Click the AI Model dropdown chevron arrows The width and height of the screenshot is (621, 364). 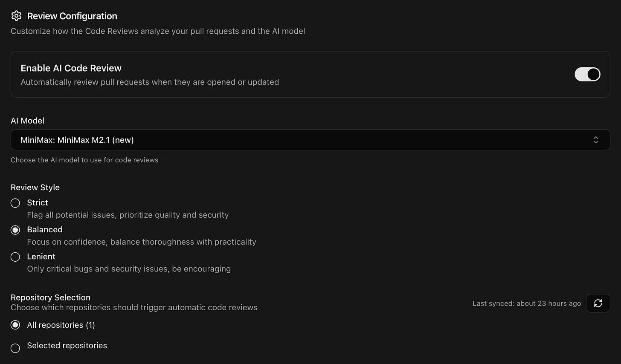point(595,140)
